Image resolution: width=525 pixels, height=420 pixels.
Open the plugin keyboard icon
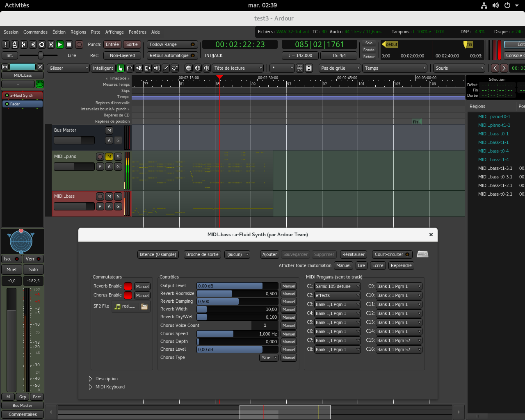pyautogui.click(x=422, y=254)
